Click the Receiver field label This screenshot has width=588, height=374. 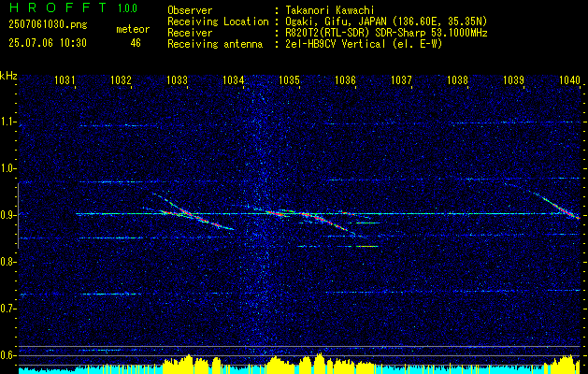190,33
